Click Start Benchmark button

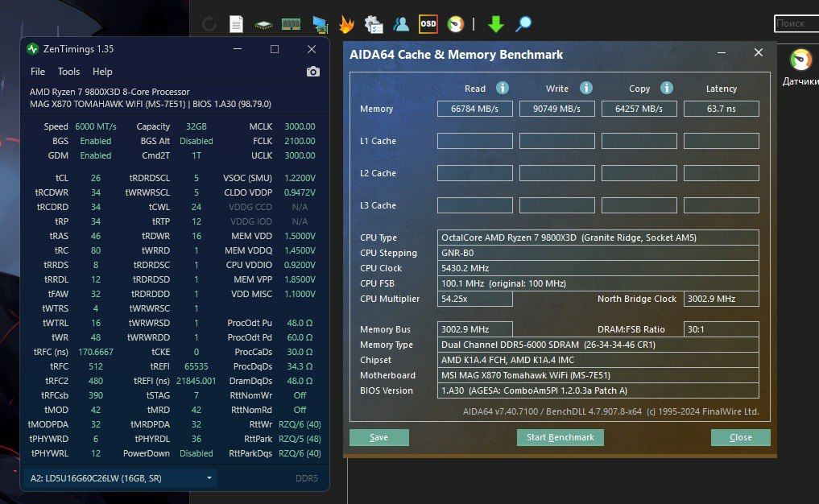(x=560, y=437)
